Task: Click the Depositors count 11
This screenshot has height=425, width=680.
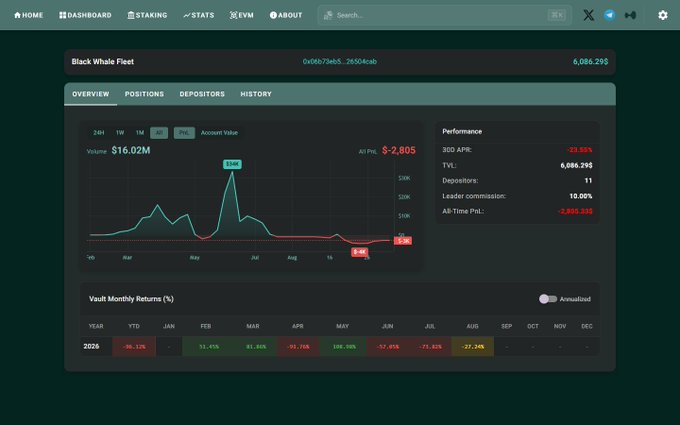Action: [x=588, y=180]
